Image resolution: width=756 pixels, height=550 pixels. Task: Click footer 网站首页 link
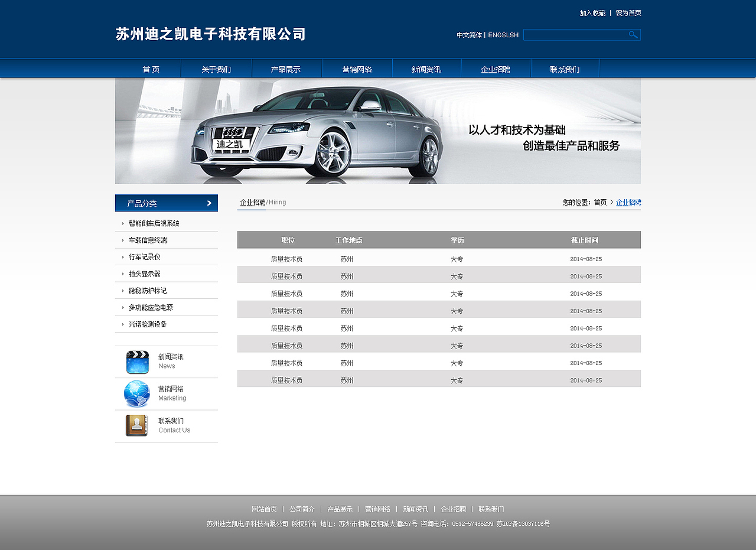(264, 509)
